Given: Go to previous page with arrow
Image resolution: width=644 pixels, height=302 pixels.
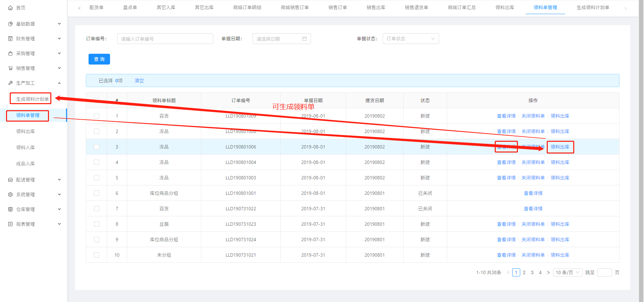Looking at the screenshot, I should pyautogui.click(x=508, y=272).
